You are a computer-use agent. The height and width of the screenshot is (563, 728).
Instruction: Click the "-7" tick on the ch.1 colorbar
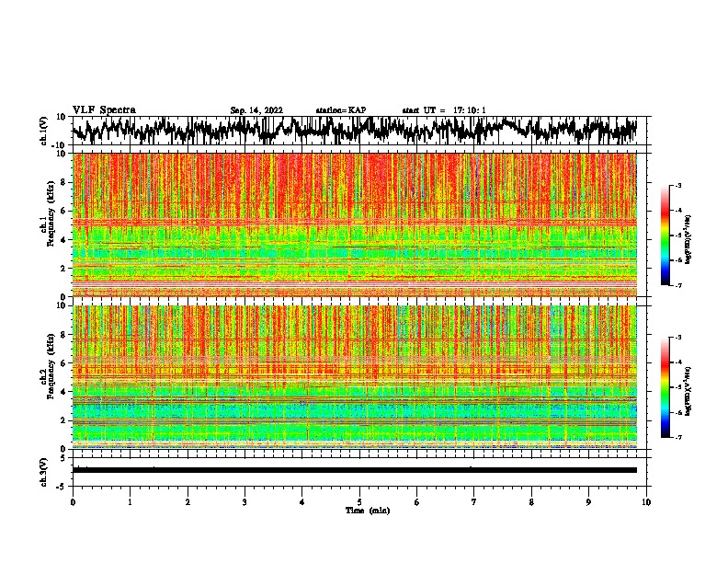(677, 285)
